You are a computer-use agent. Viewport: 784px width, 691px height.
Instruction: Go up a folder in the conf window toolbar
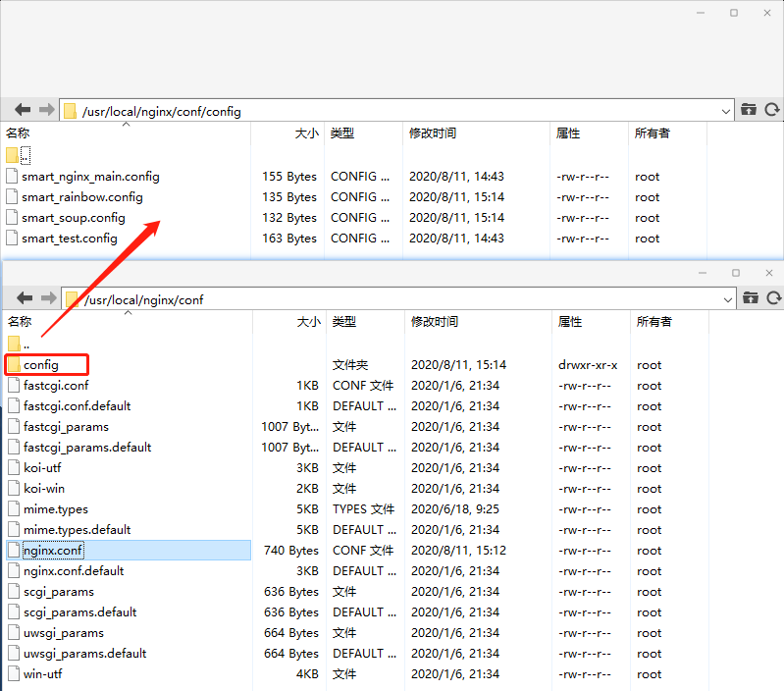pyautogui.click(x=750, y=298)
